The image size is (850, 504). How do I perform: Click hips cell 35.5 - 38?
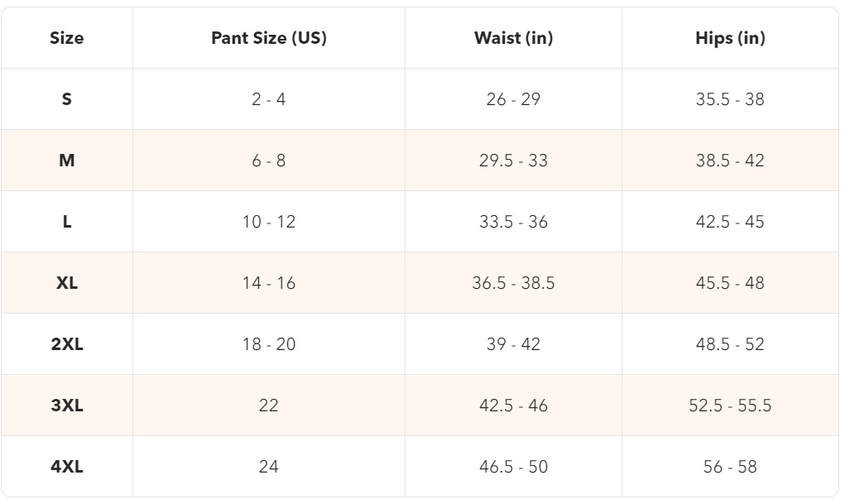[x=730, y=99]
